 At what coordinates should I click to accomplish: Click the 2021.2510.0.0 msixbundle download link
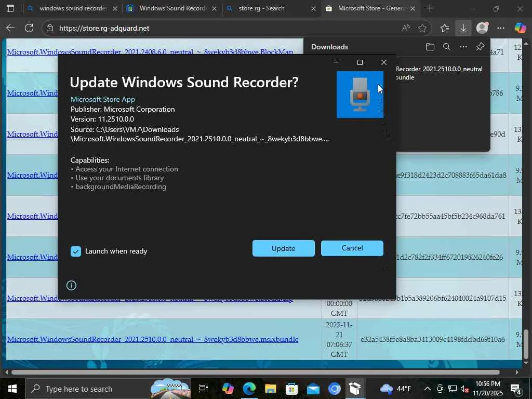[x=153, y=339]
